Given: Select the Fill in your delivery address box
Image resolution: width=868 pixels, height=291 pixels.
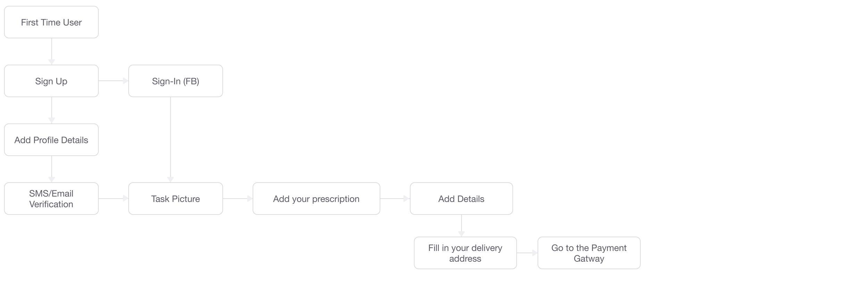Looking at the screenshot, I should coord(465,253).
